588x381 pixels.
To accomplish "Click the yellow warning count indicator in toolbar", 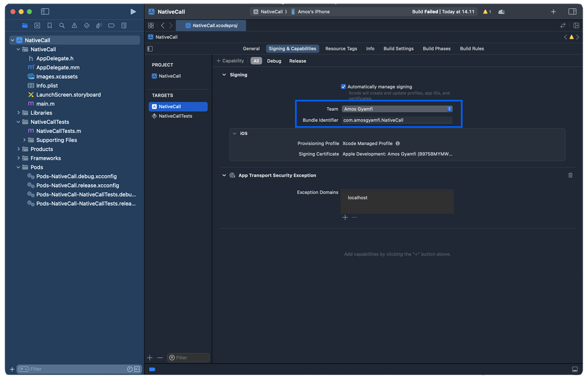I will (x=487, y=12).
